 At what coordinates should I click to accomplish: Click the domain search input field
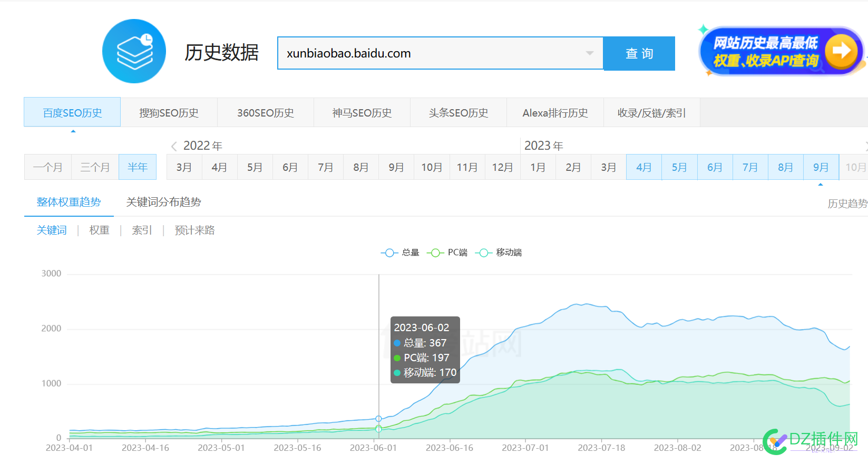click(440, 53)
